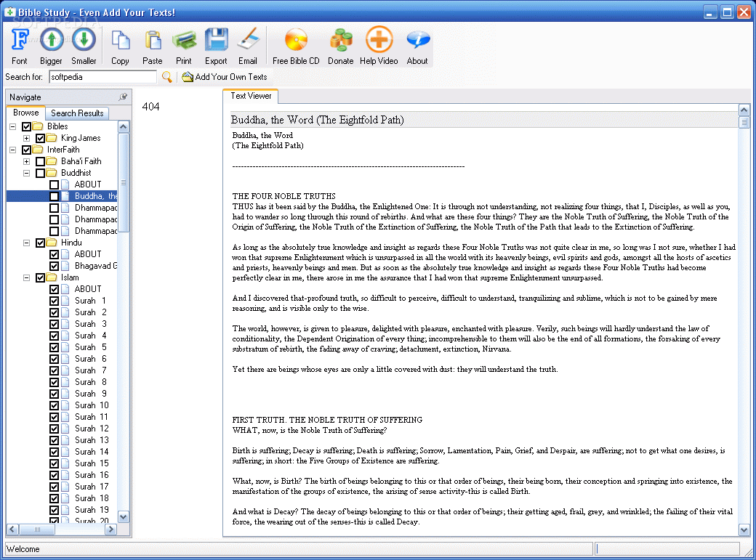
Task: Collapse the Hindu tree node
Action: tap(26, 243)
